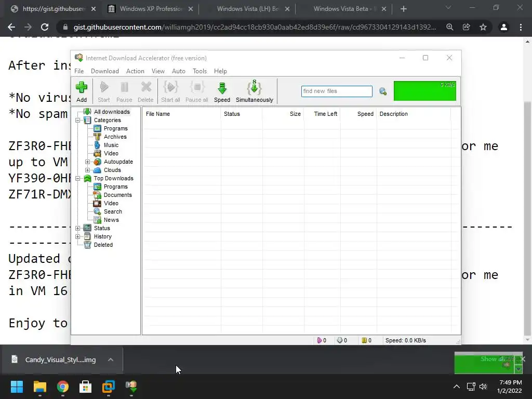Click the Delete toolbar icon
Image resolution: width=532 pixels, height=399 pixels.
(x=145, y=91)
